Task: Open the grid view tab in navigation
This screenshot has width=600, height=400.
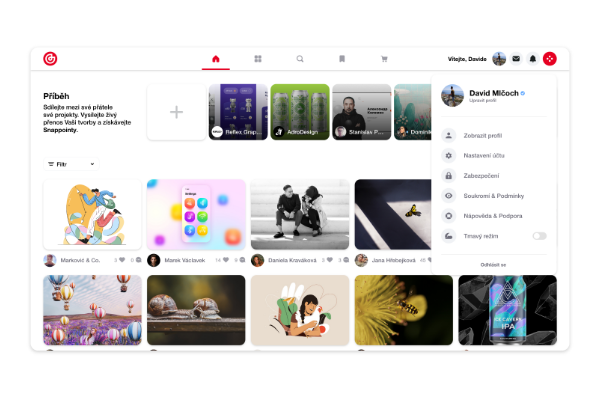Action: click(258, 59)
